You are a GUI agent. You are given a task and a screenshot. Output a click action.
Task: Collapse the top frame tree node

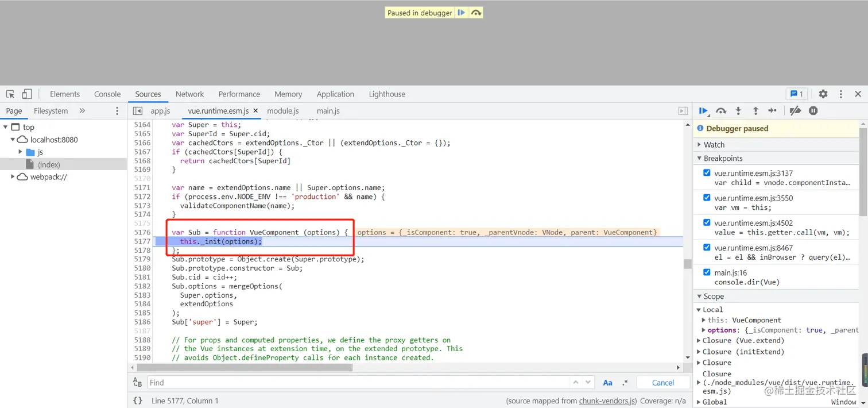click(x=5, y=127)
